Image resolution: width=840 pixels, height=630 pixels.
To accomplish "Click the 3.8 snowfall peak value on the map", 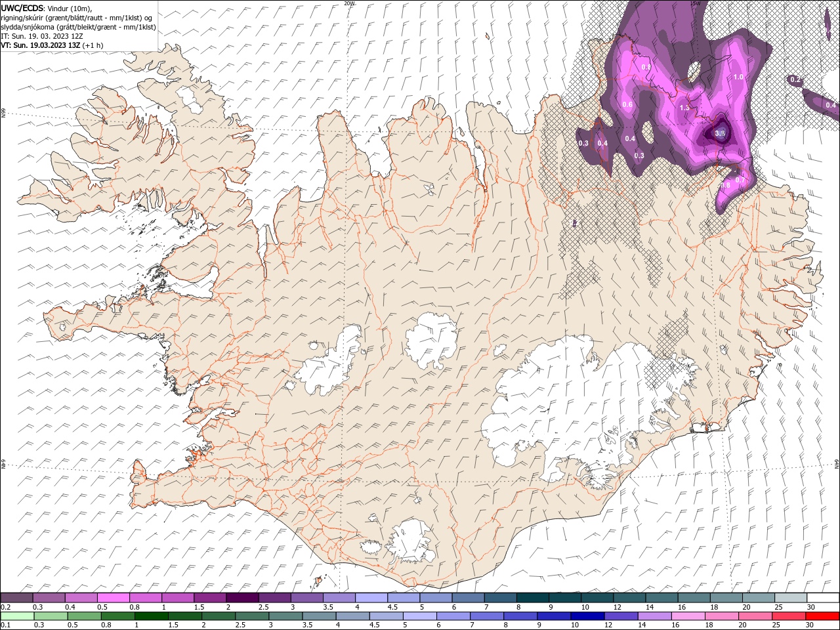I will (x=720, y=133).
